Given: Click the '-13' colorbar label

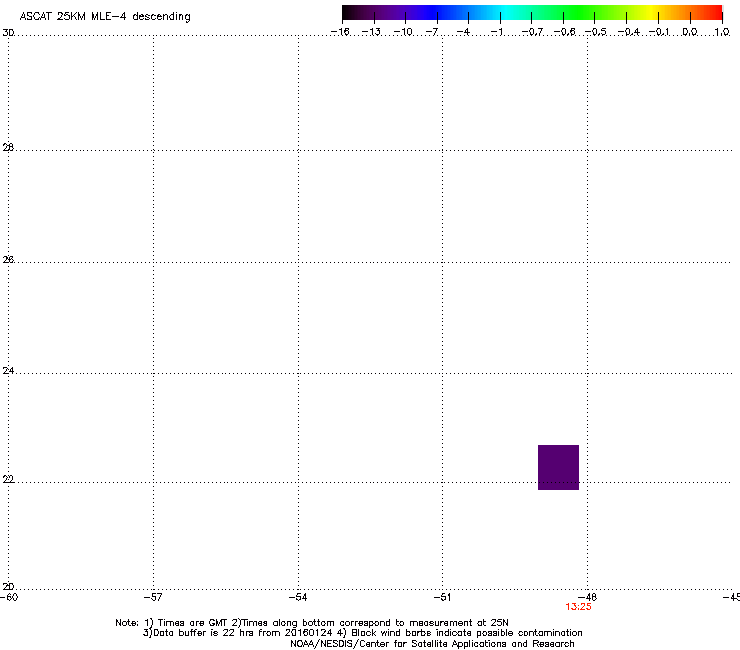Looking at the screenshot, I should 371,32.
